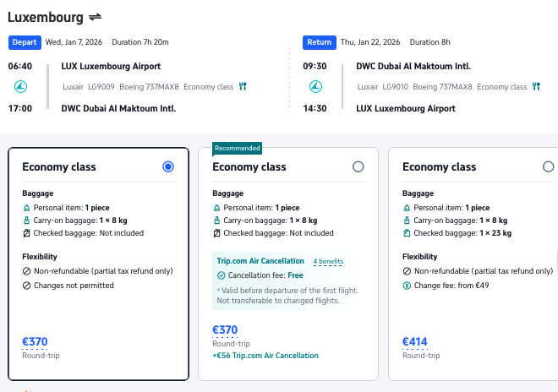
Task: Click the change fee icon in €414 fare
Action: 407,286
